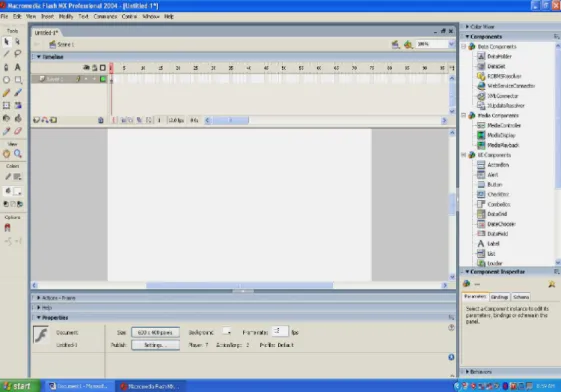Click the Frame rate input field
The width and height of the screenshot is (561, 392).
click(x=279, y=332)
